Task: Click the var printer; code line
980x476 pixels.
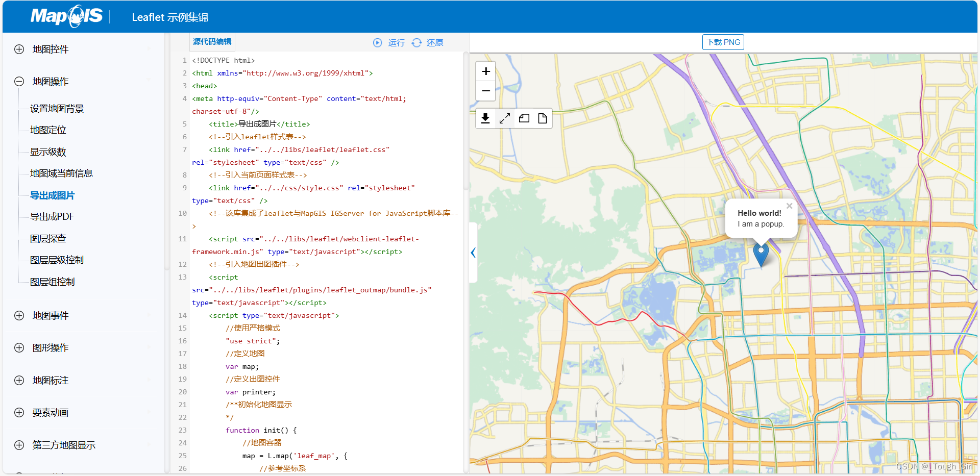Action: [250, 392]
